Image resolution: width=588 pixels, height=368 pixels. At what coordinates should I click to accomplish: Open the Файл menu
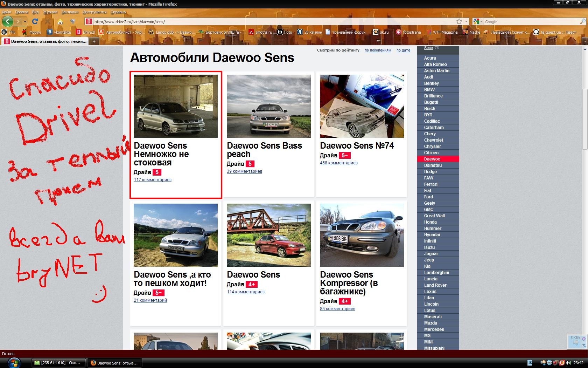coord(6,12)
